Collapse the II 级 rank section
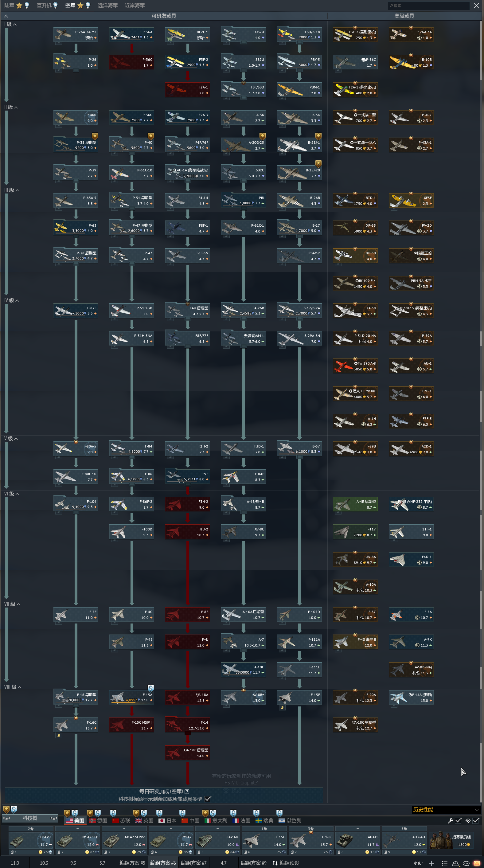This screenshot has width=484, height=868. 11,107
